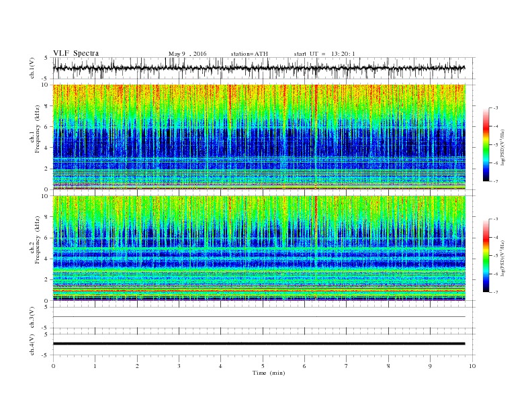Click the ch.1 spectrogram color bar

(x=486, y=144)
